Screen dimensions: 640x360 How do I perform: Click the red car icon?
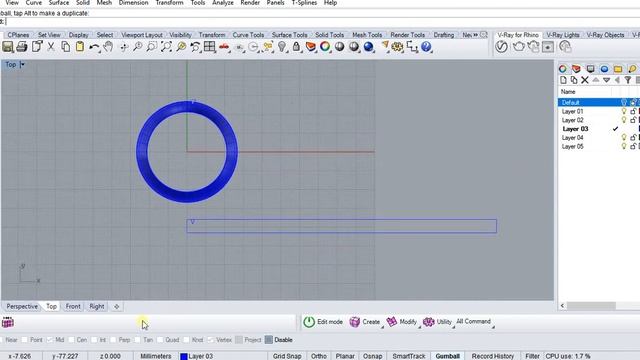point(224,47)
